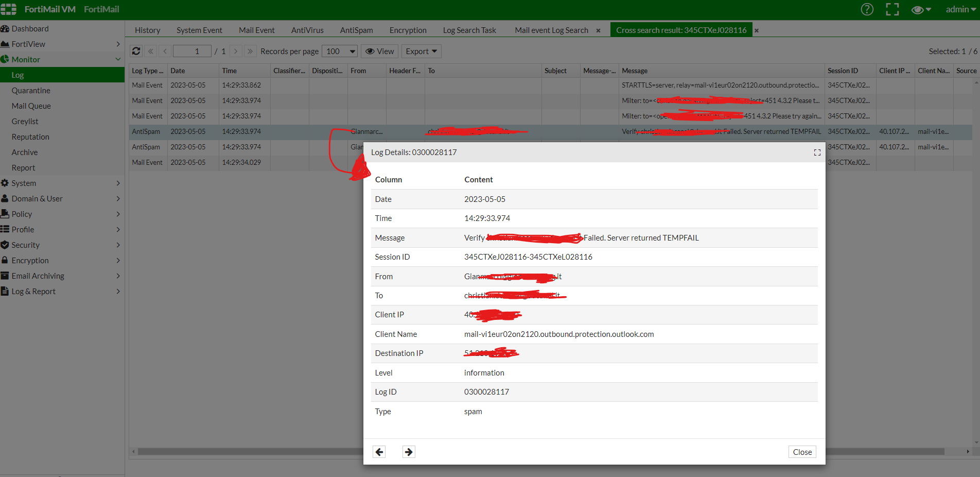This screenshot has height=477, width=980.
Task: Click the FortiMail grid logo icon
Action: 9,9
